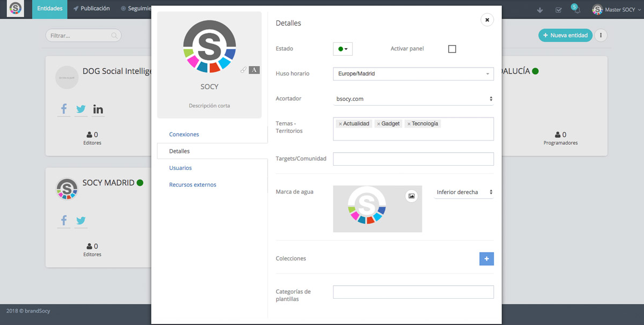Click the paintbrush icon beside the SOCY logo

tap(244, 70)
